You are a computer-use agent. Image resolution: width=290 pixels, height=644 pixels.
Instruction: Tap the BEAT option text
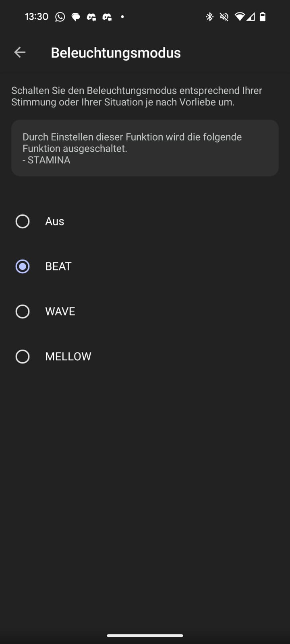pyautogui.click(x=58, y=266)
